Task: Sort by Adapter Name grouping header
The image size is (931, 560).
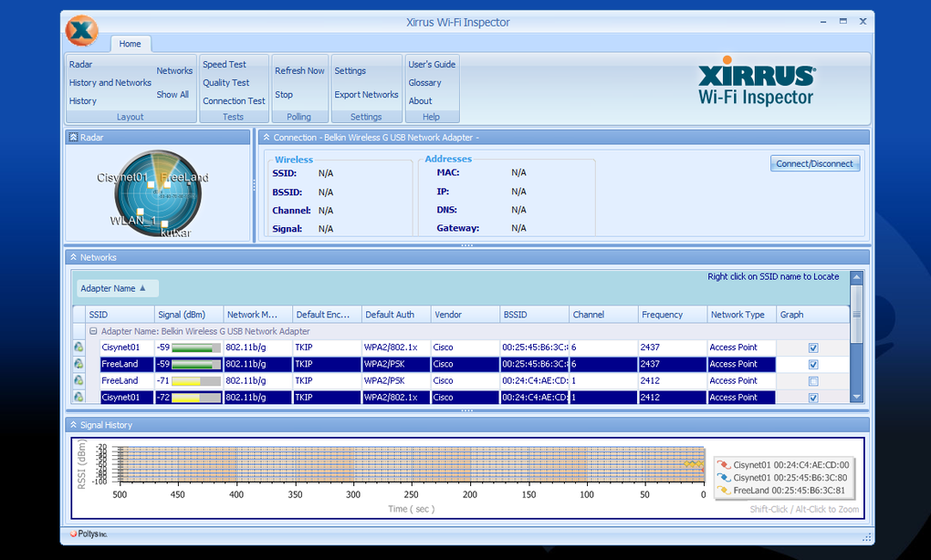Action: tap(117, 288)
